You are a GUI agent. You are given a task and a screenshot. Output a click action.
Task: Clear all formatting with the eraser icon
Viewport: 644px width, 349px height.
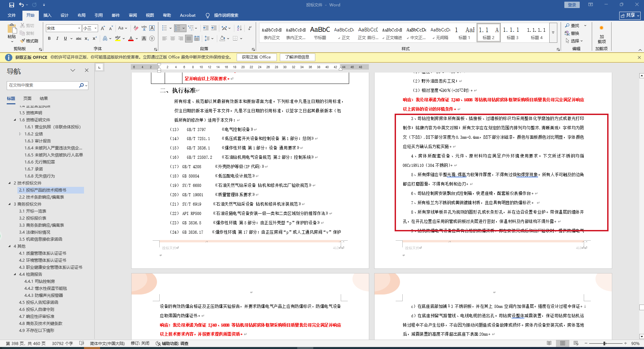click(136, 28)
